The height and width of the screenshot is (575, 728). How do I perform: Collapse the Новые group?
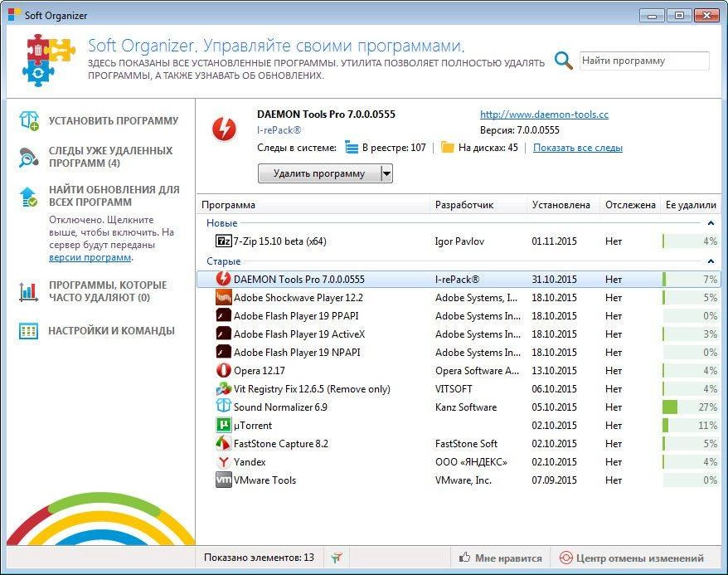[x=711, y=223]
